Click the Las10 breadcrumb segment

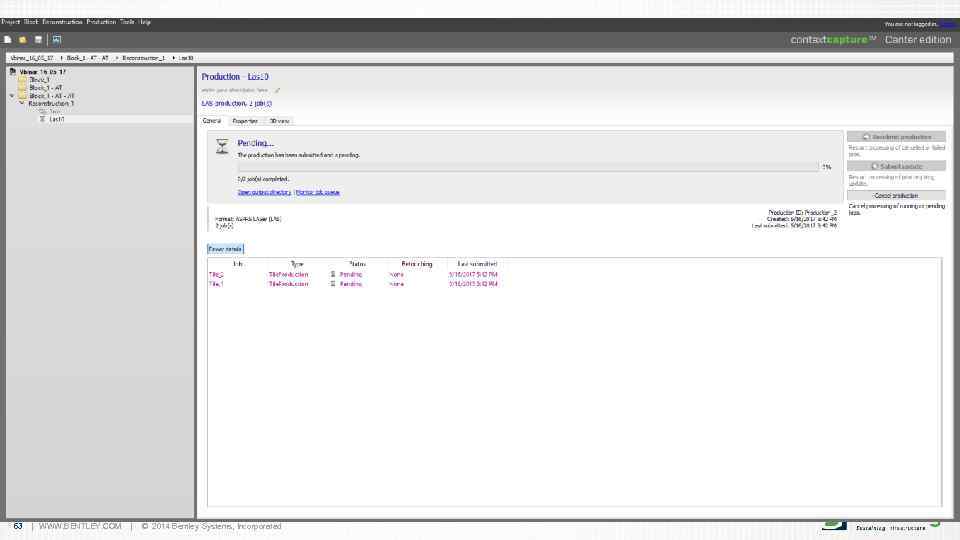pos(186,58)
